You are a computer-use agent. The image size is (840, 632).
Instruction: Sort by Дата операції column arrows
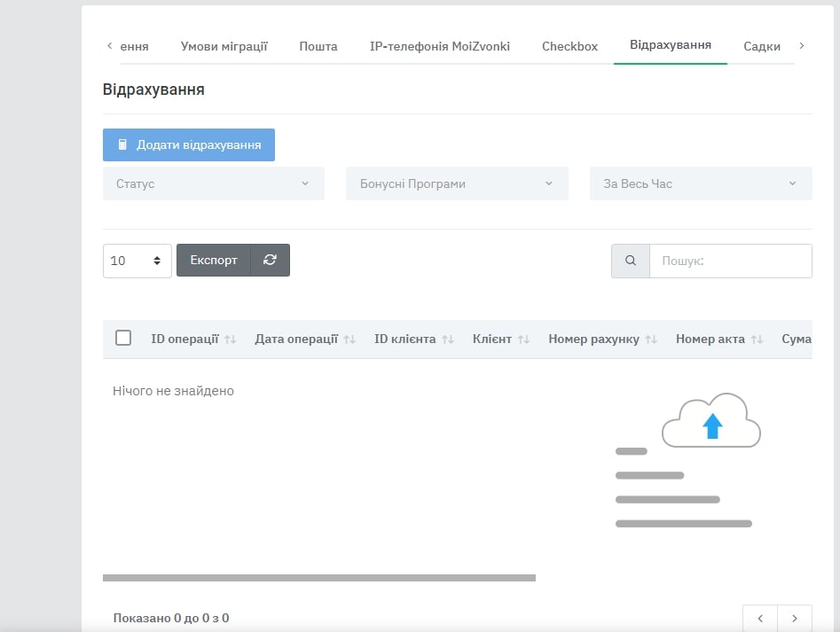coord(349,339)
